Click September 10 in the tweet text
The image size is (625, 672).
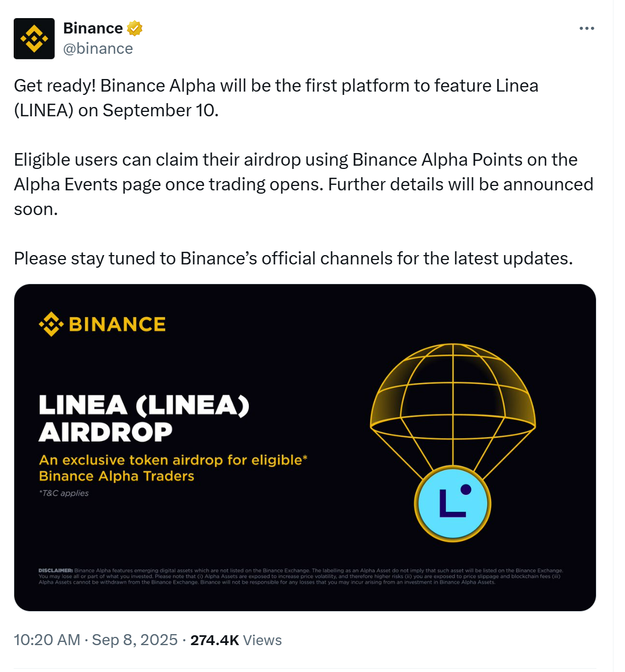(x=160, y=110)
